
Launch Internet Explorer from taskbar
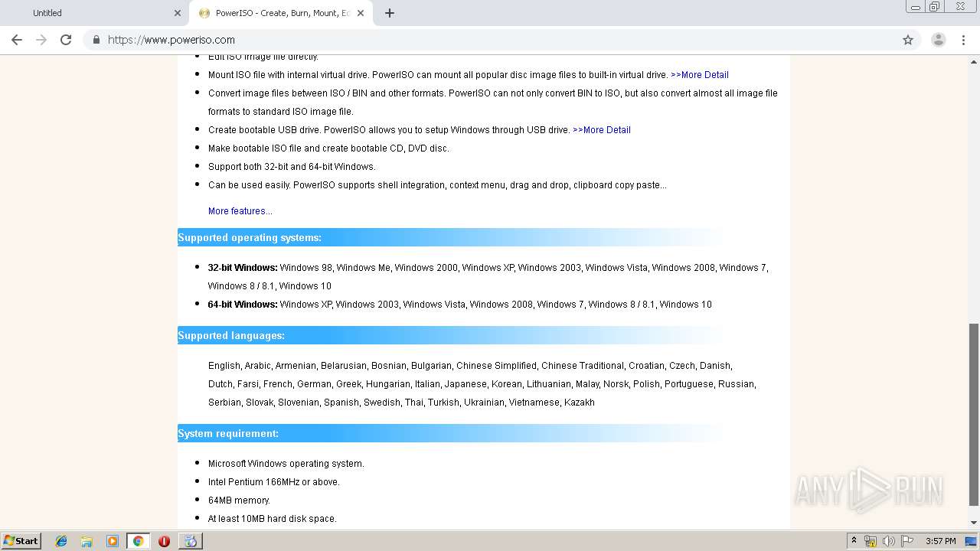click(x=61, y=541)
